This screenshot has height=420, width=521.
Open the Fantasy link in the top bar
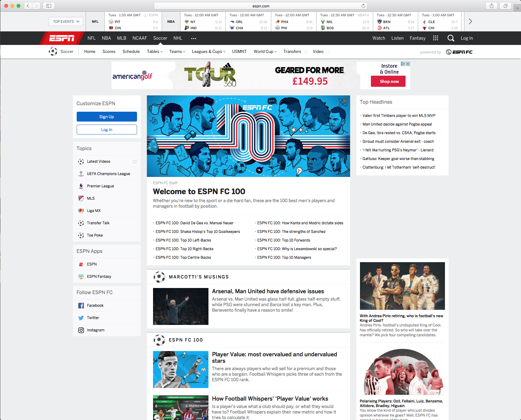pos(418,38)
